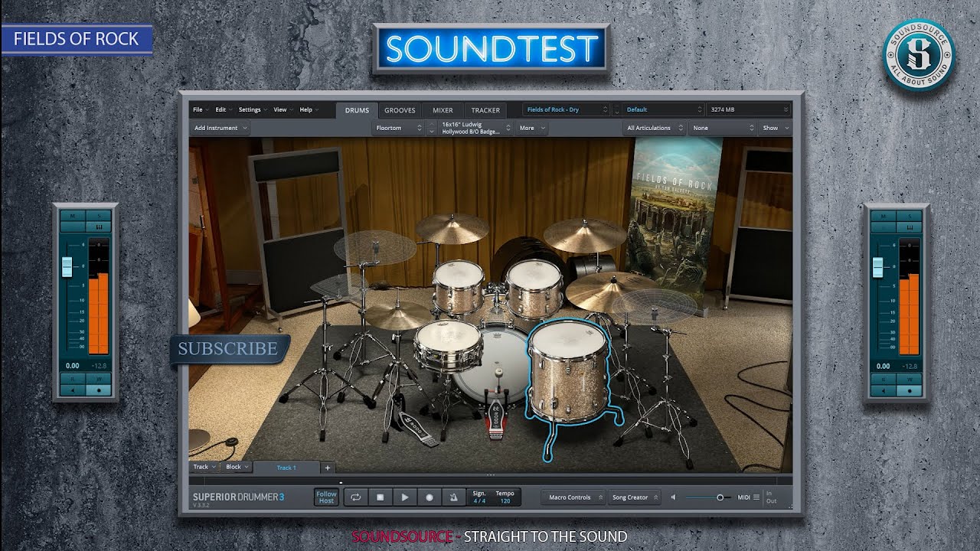Toggle R button on right channel strip
The width and height of the screenshot is (980, 551).
(885, 379)
